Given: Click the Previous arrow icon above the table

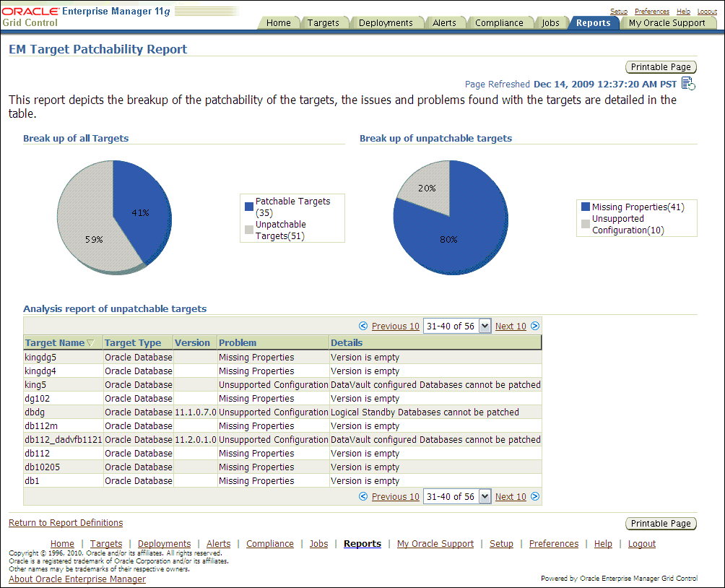Looking at the screenshot, I should 363,327.
